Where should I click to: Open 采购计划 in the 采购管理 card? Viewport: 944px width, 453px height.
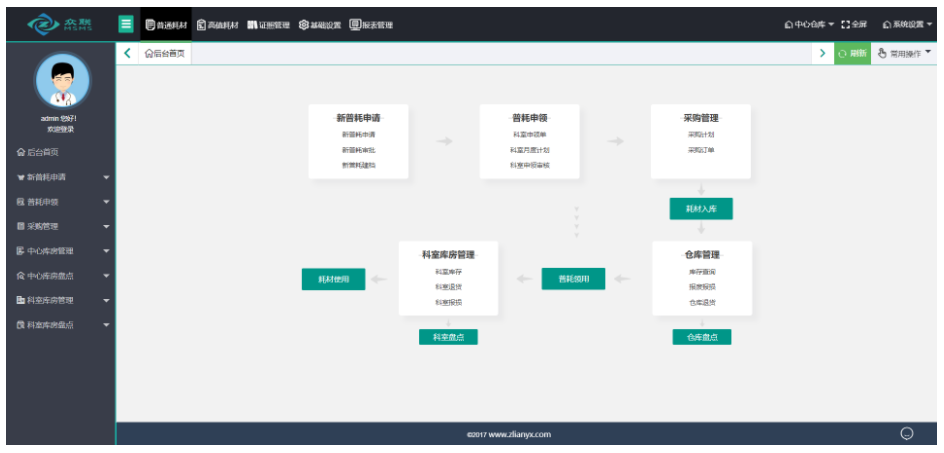point(701,134)
